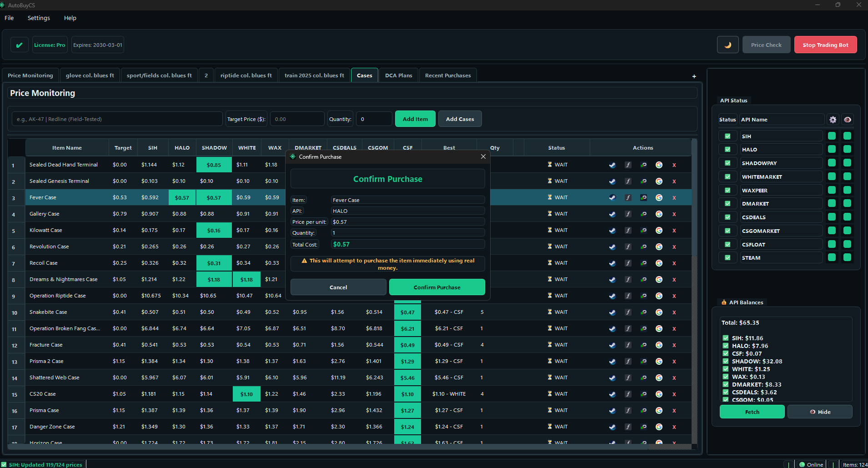The width and height of the screenshot is (868, 468).
Task: Add a new tab with plus icon
Action: tap(694, 76)
